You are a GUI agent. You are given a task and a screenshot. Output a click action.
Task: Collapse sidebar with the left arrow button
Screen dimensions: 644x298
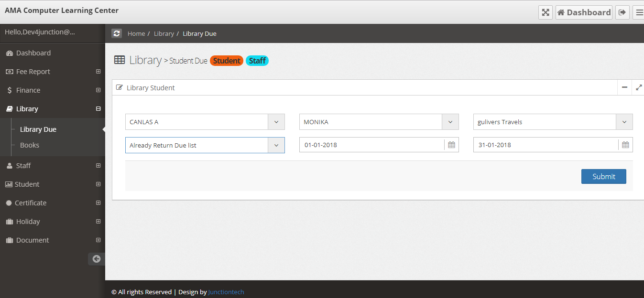(97, 259)
